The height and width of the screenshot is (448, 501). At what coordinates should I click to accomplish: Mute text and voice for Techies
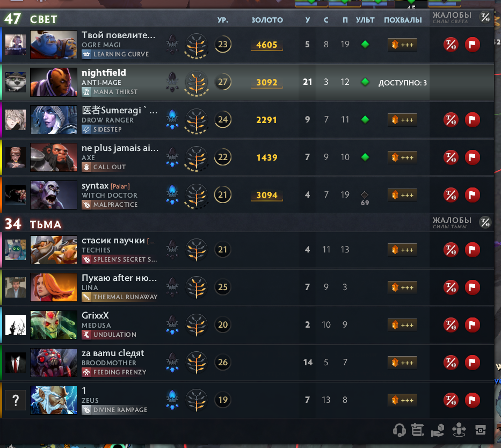(451, 250)
